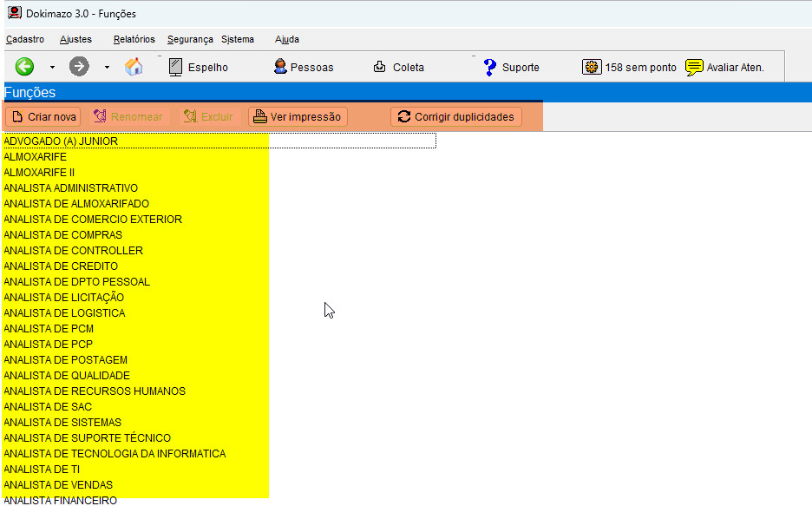Click Corrigir duplicidades button
Screen dimensions: 812x506
[x=456, y=116]
